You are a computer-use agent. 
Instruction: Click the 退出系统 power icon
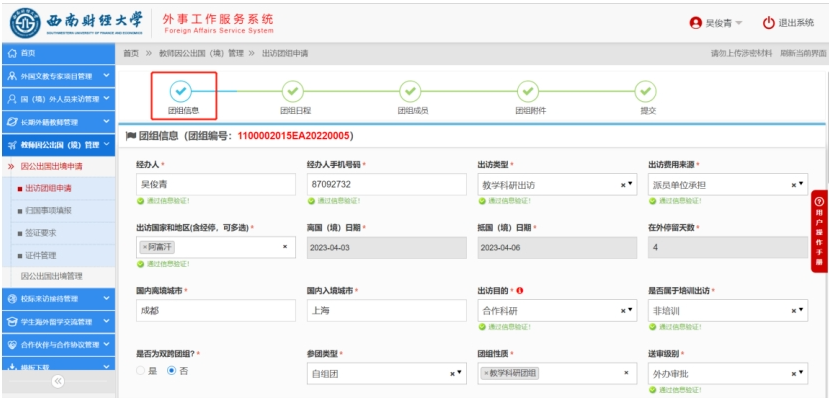769,23
